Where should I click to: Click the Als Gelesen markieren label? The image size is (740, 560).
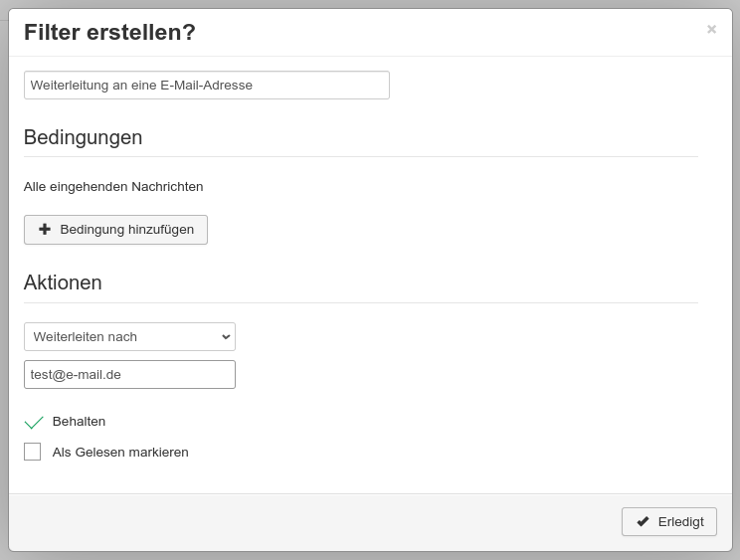coord(120,452)
